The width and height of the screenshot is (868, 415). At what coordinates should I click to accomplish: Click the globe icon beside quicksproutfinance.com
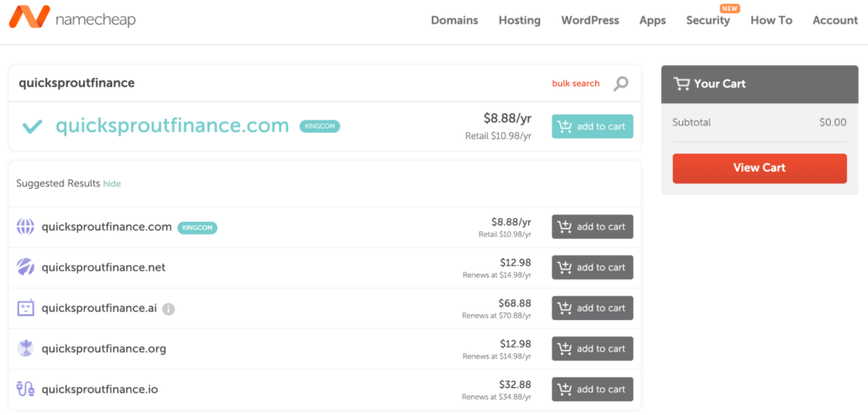point(25,227)
